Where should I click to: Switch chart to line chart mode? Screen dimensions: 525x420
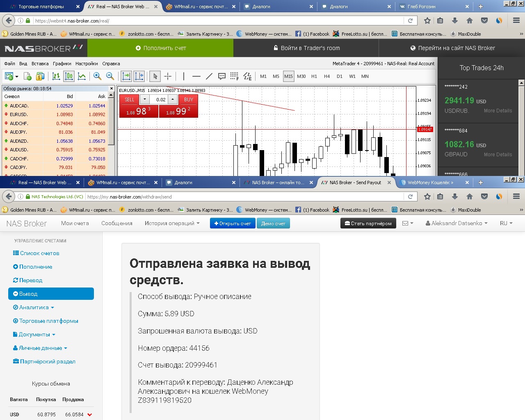click(82, 76)
